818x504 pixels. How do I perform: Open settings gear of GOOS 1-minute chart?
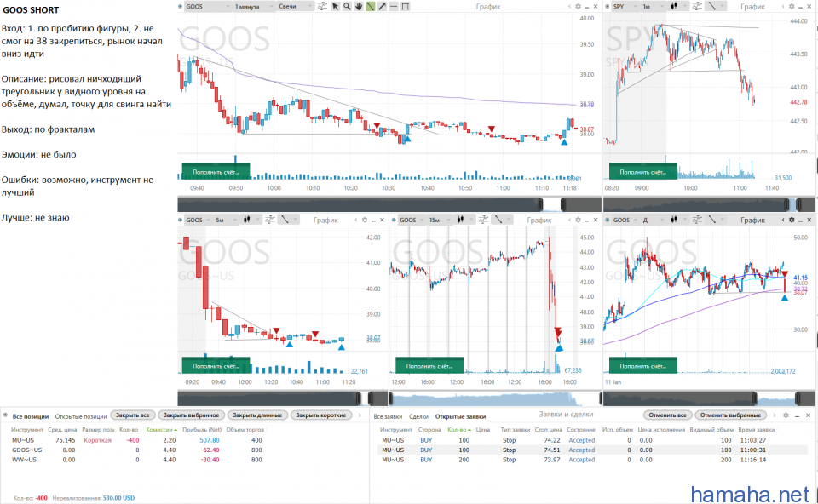tap(578, 6)
